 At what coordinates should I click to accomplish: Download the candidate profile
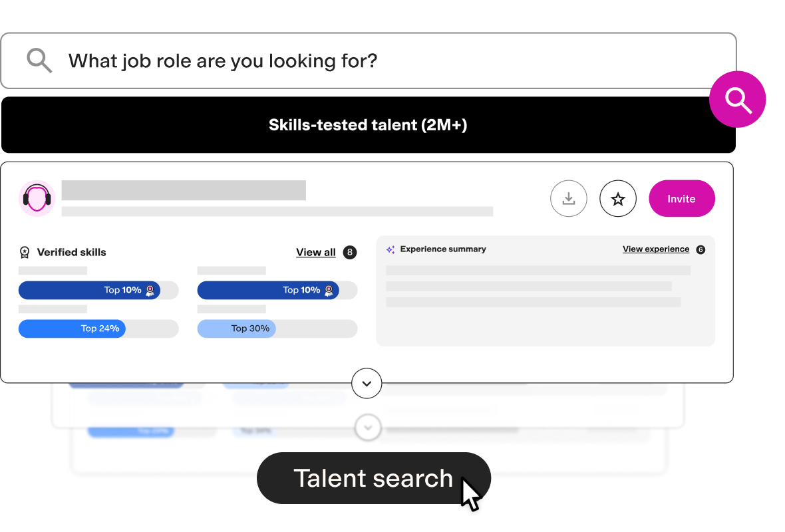click(568, 198)
